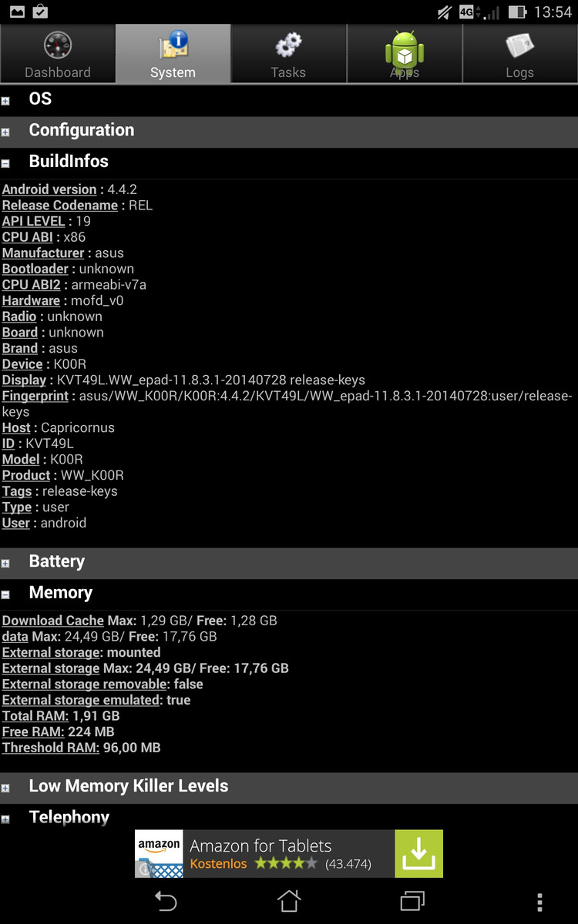Switch to the System tab

pos(173,54)
